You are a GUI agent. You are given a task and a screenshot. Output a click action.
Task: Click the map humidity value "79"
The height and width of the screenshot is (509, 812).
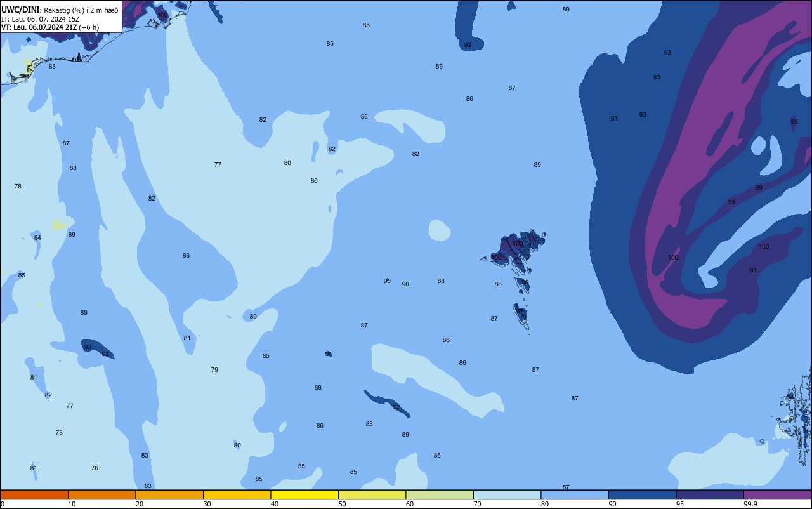coord(214,370)
